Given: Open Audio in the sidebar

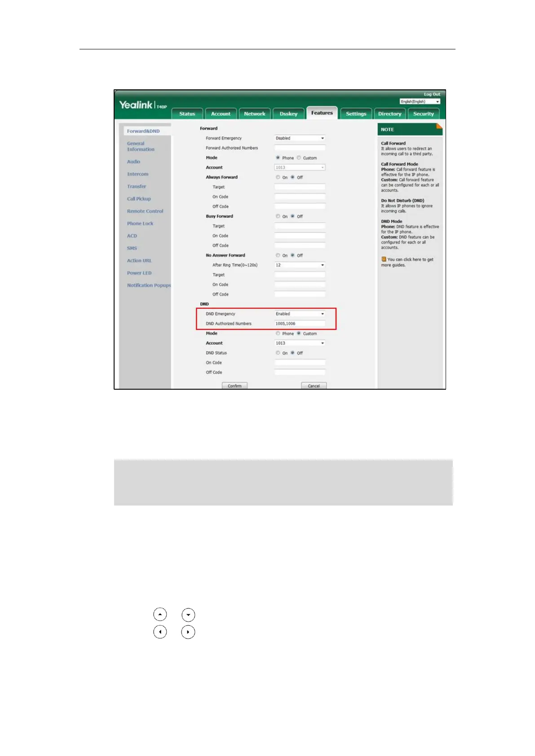Looking at the screenshot, I should (x=133, y=162).
